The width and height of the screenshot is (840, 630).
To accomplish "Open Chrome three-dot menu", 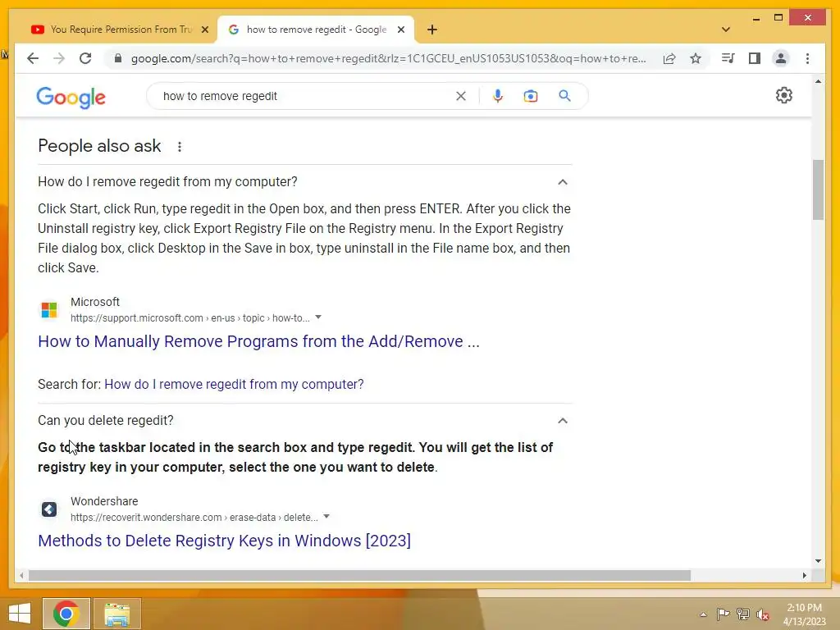I will [807, 58].
